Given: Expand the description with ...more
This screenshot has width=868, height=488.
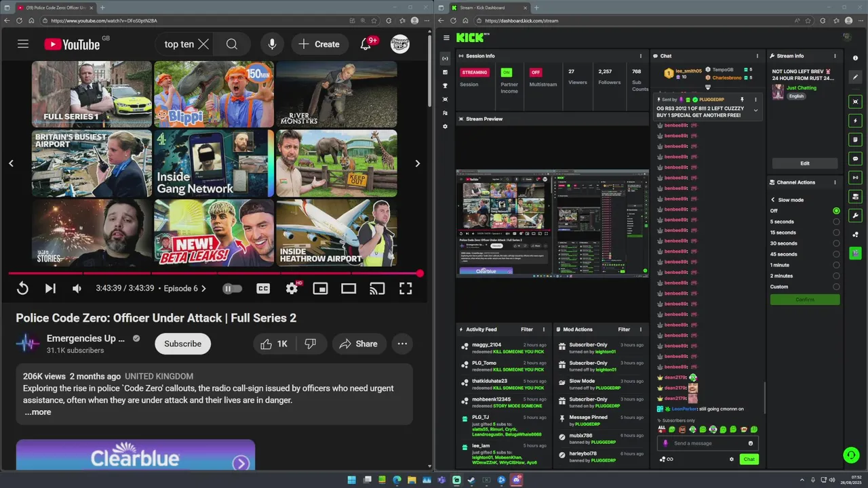Looking at the screenshot, I should coord(38,412).
